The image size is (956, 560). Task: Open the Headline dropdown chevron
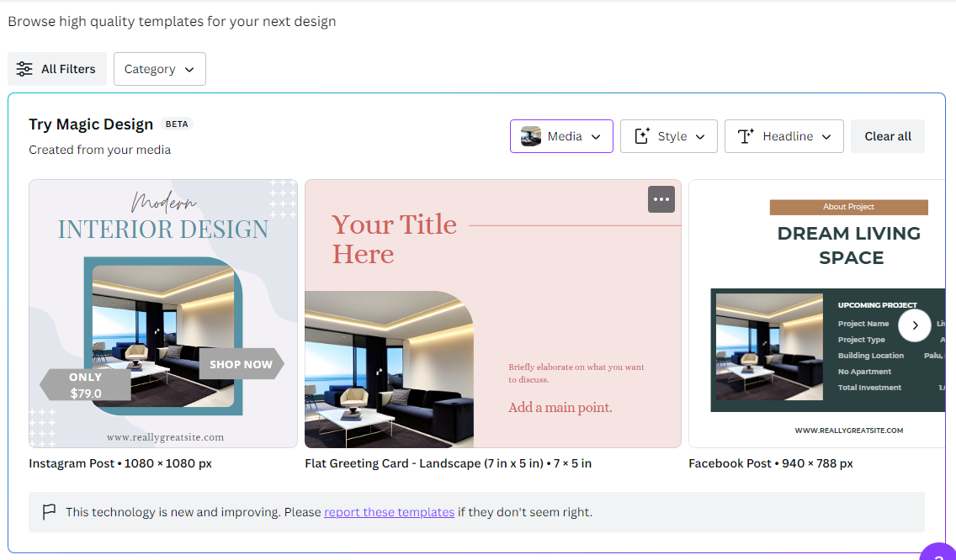(x=826, y=136)
